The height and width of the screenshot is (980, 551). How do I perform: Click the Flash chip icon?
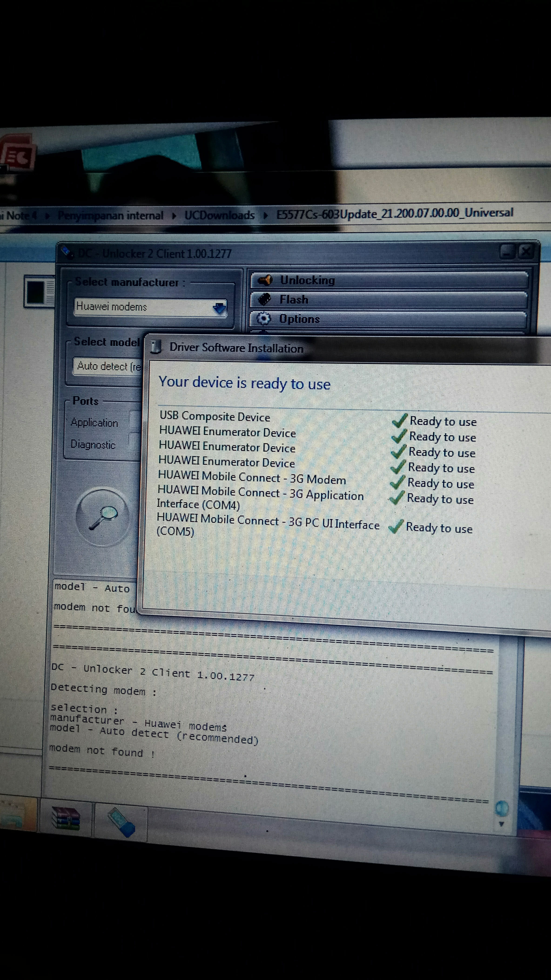coord(264,299)
